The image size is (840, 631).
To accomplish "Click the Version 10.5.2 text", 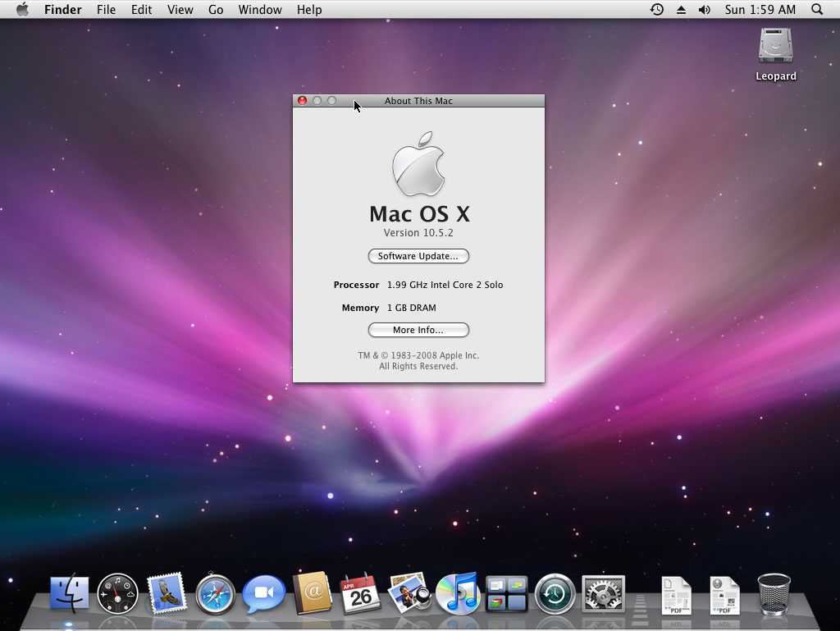I will [x=418, y=233].
